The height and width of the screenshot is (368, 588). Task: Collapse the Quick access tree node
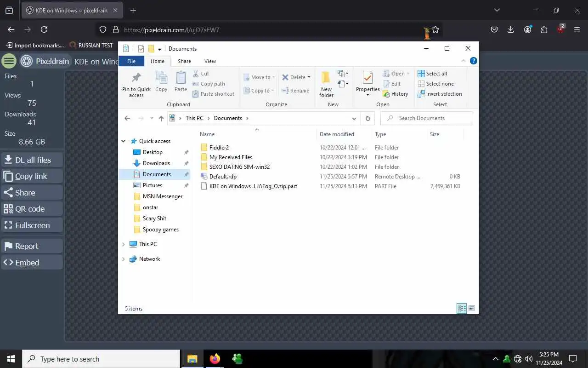123,141
